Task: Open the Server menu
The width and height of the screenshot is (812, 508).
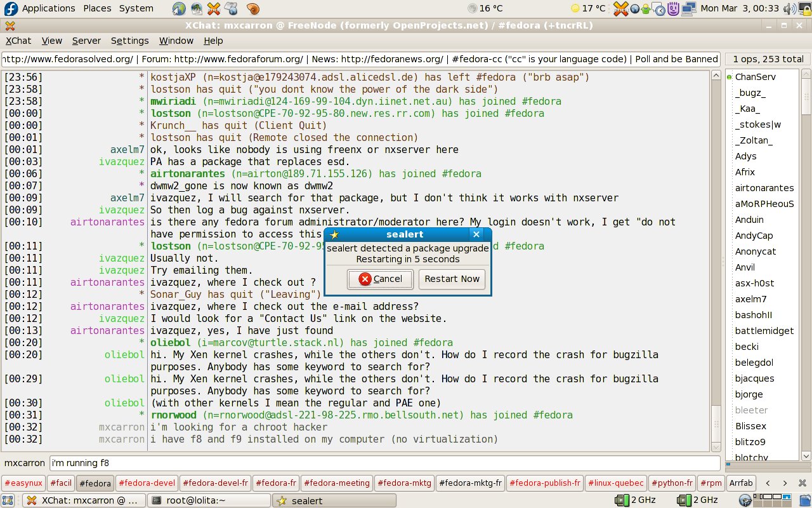Action: point(86,41)
